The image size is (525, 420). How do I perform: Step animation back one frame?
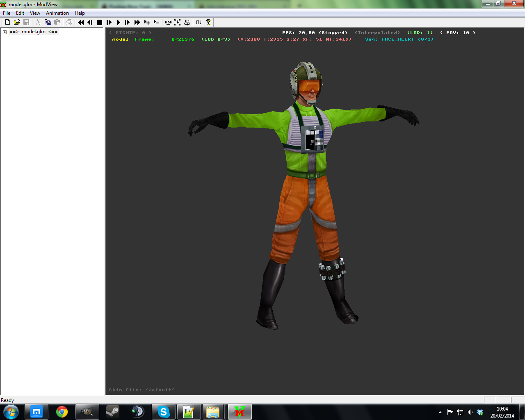point(90,22)
